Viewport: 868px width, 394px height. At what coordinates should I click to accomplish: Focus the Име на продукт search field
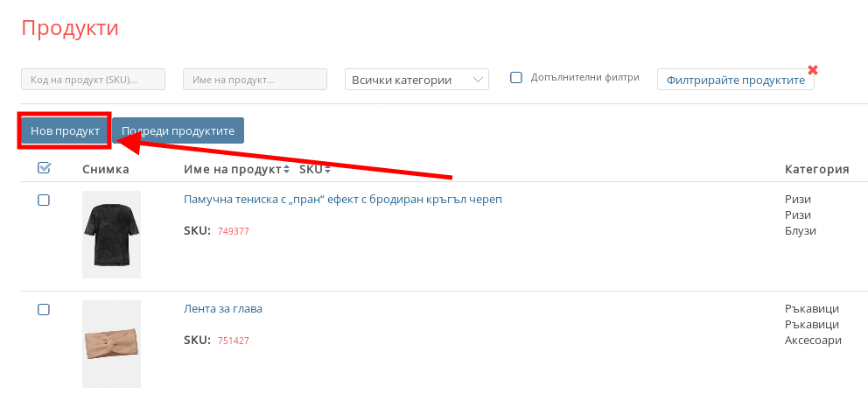coord(255,80)
